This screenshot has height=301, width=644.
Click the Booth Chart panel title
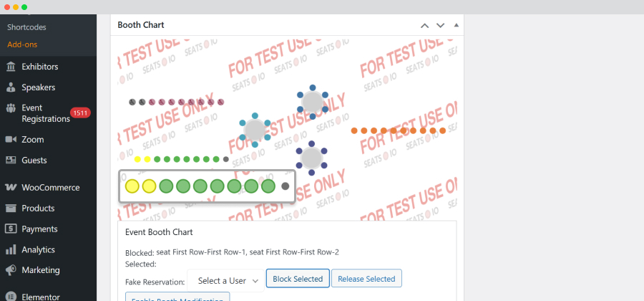[141, 24]
